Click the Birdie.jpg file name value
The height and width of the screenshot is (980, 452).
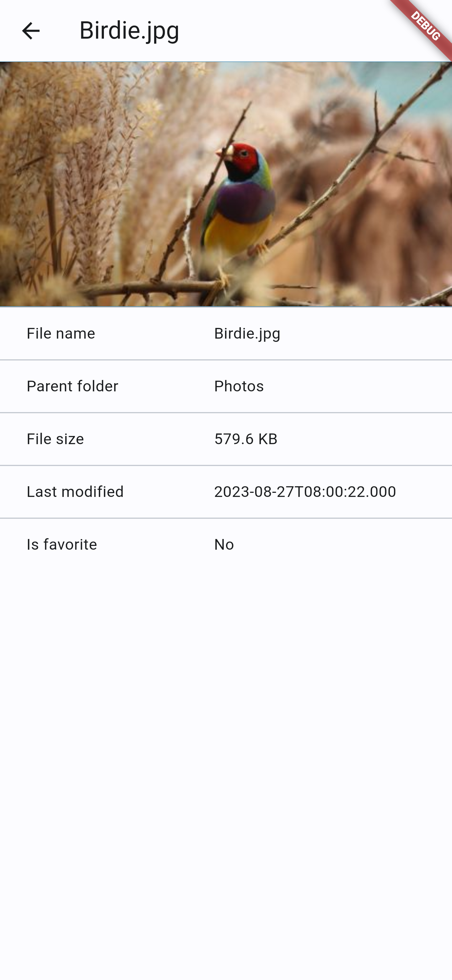(x=247, y=334)
